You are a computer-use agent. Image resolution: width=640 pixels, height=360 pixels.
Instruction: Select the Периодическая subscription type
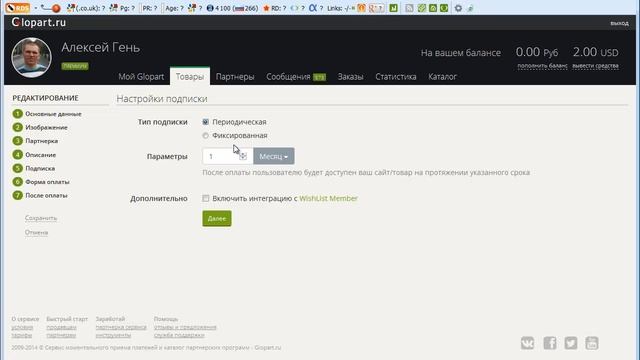pyautogui.click(x=205, y=122)
